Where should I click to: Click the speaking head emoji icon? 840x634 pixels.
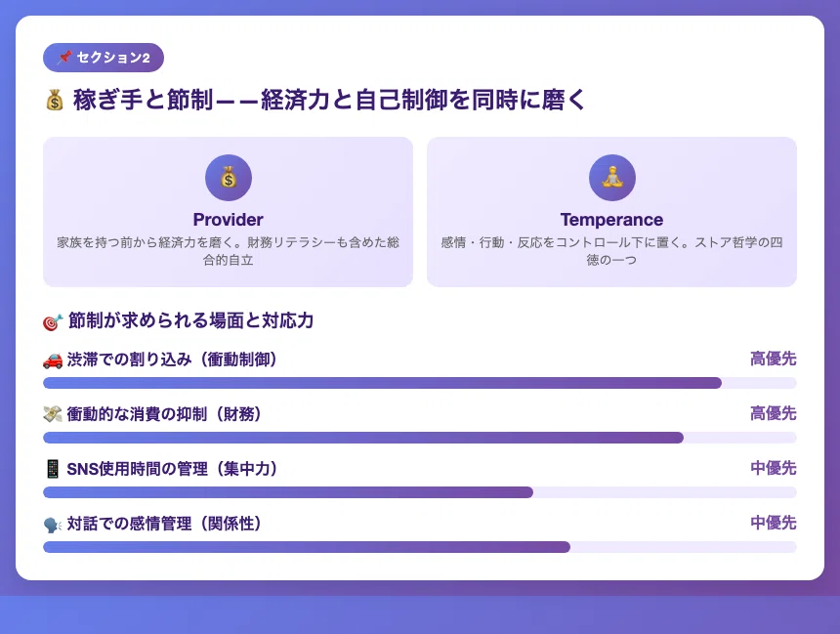tap(53, 525)
